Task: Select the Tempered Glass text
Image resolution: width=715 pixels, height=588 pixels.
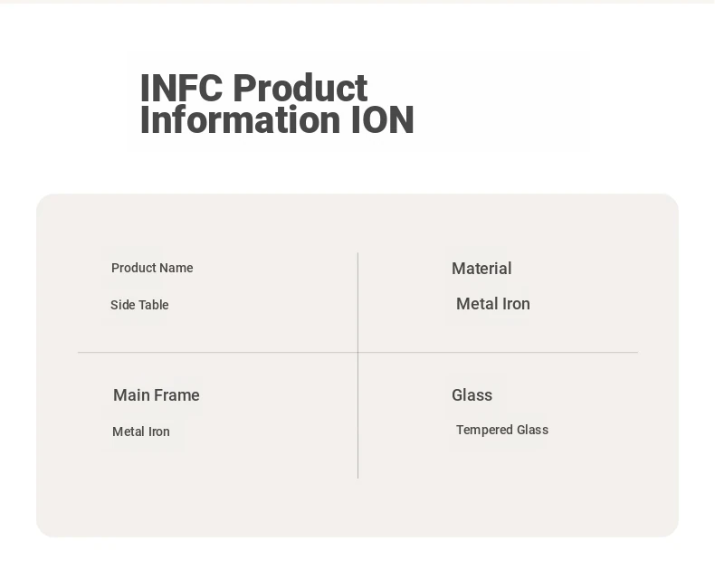Action: point(502,430)
